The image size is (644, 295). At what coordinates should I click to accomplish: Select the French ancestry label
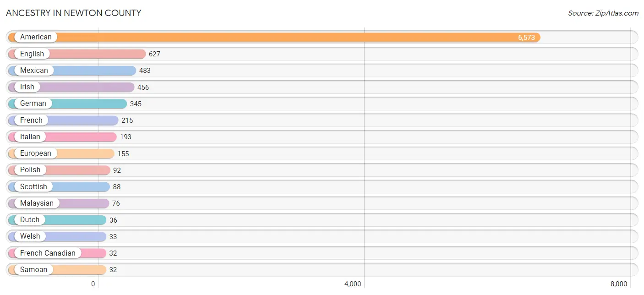(x=31, y=120)
